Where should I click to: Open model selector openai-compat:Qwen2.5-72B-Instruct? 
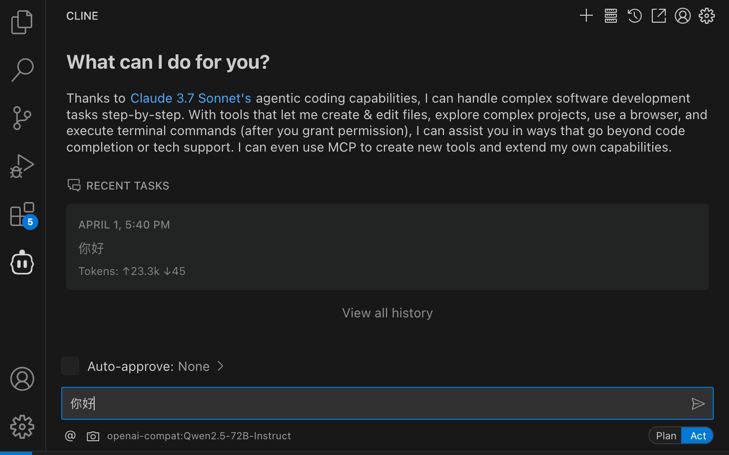(x=199, y=436)
